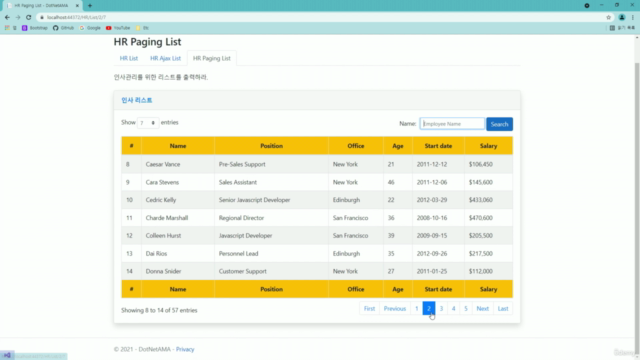Go to page 3

click(441, 309)
